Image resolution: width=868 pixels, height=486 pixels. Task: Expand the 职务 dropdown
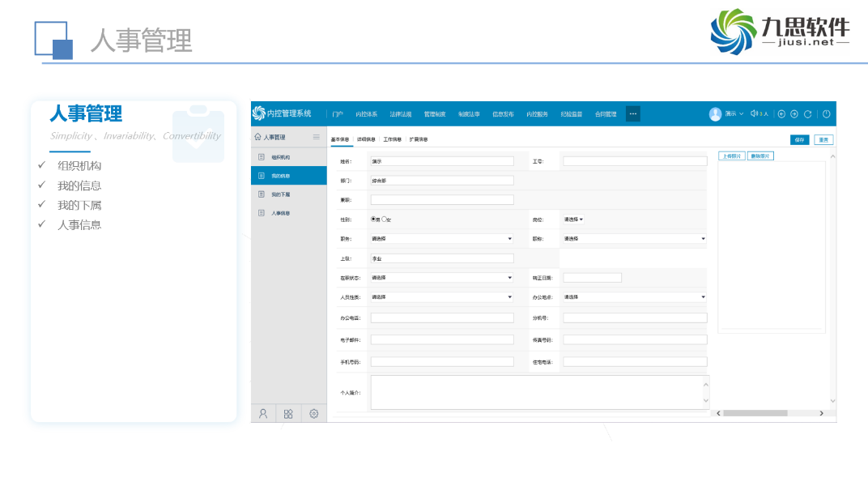pyautogui.click(x=441, y=239)
